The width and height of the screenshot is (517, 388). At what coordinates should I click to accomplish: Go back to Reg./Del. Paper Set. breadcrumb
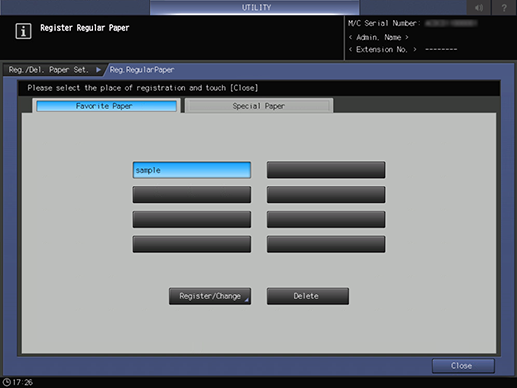click(49, 70)
